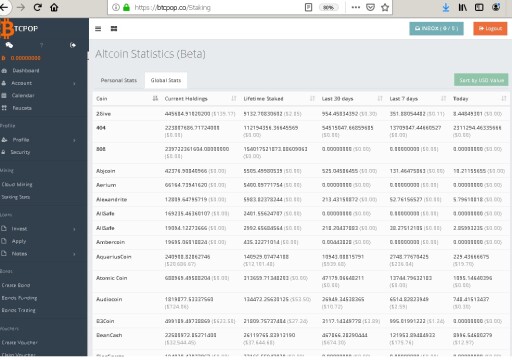512x362 pixels.
Task: Open Create Bond in sidebar
Action: point(16,285)
